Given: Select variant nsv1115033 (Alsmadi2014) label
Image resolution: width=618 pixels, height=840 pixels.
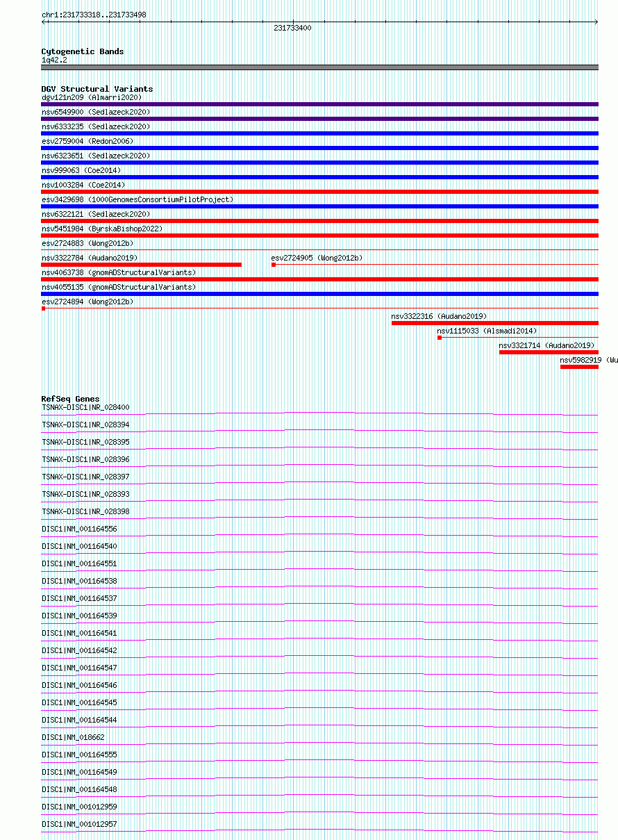Looking at the screenshot, I should [487, 331].
